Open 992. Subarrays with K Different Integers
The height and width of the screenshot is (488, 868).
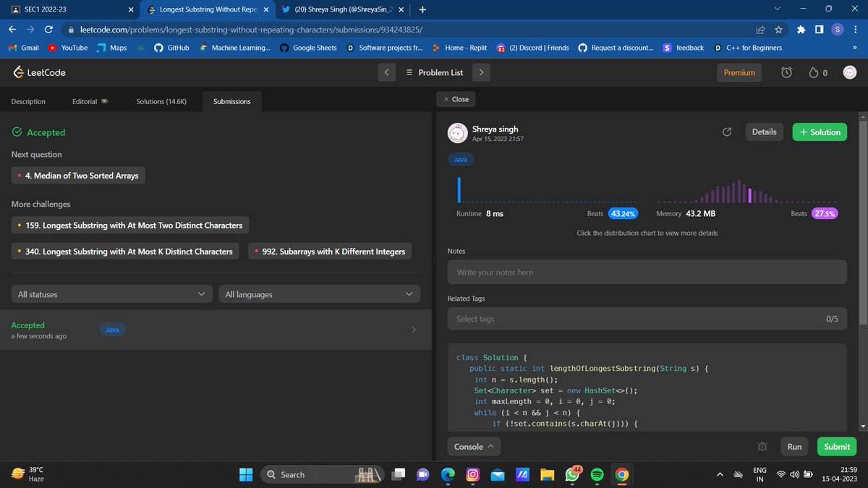coord(331,252)
